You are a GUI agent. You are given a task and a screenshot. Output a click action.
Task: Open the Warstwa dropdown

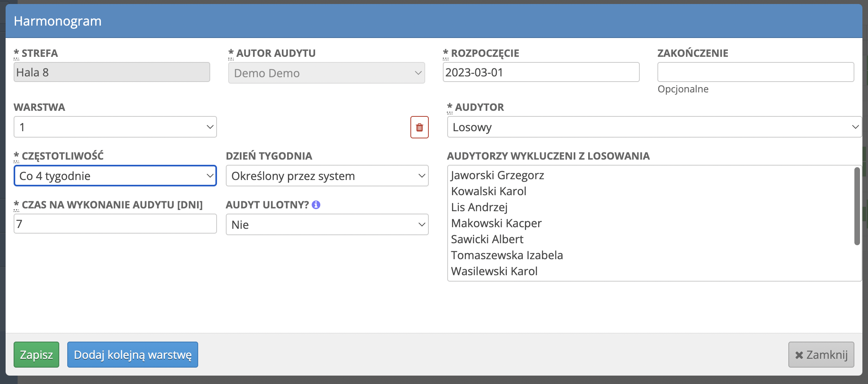(115, 127)
